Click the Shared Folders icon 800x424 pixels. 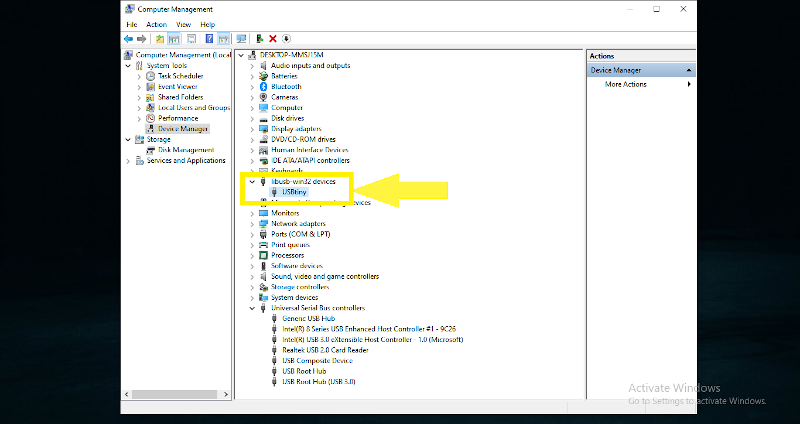150,97
